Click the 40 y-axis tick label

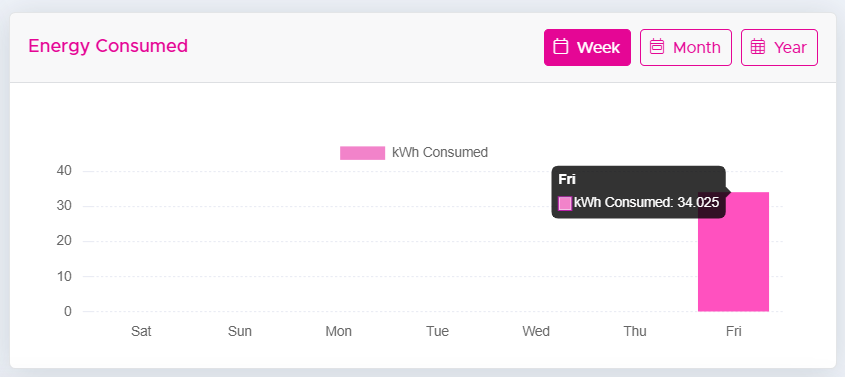point(64,171)
